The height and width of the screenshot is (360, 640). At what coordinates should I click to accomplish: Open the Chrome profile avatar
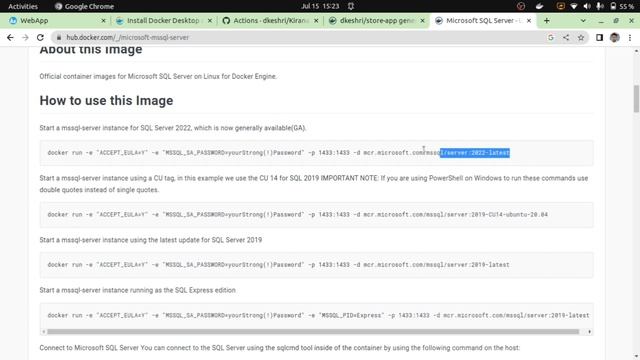pos(615,38)
